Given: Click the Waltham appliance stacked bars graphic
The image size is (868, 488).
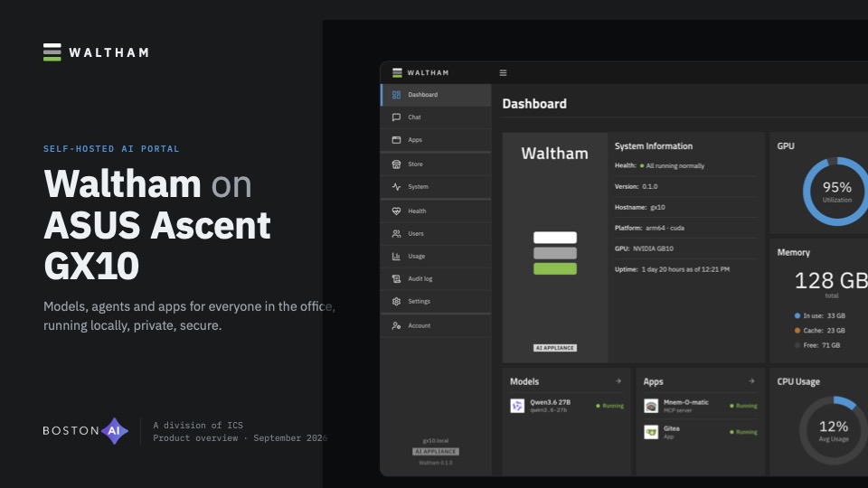Looking at the screenshot, I should 554,253.
